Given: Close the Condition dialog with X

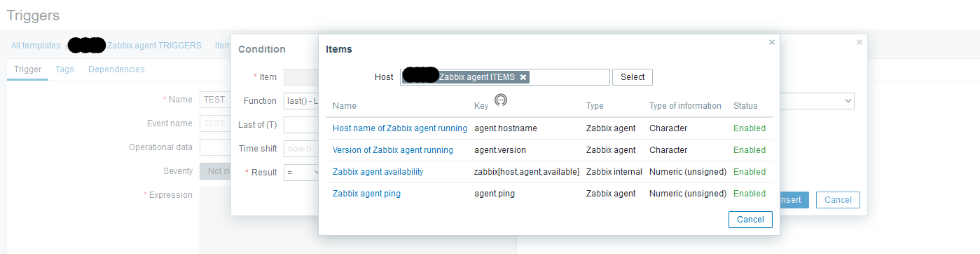Looking at the screenshot, I should (860, 42).
